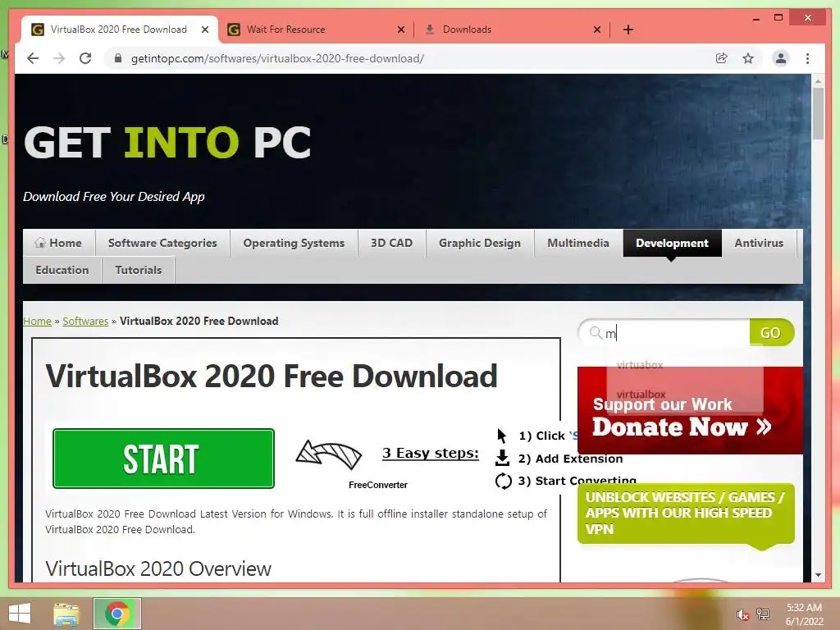Open the Development menu item
Screen dimensions: 840x630
(x=672, y=243)
